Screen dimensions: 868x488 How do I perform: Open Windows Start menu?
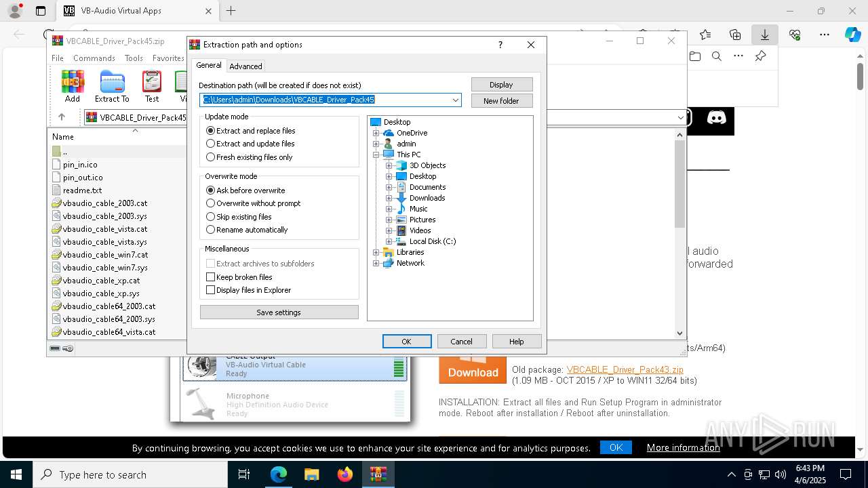coord(16,474)
